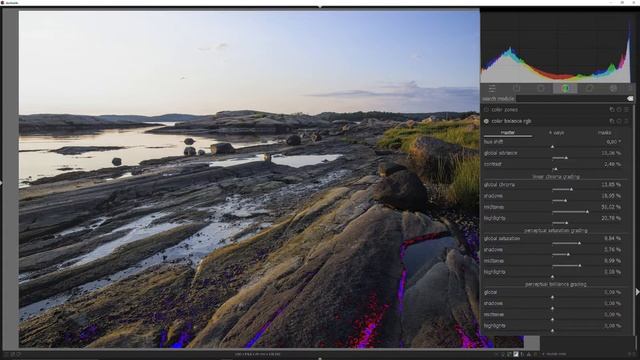Switch to the masks tab
Viewport: 640px width, 360px height.
[604, 133]
